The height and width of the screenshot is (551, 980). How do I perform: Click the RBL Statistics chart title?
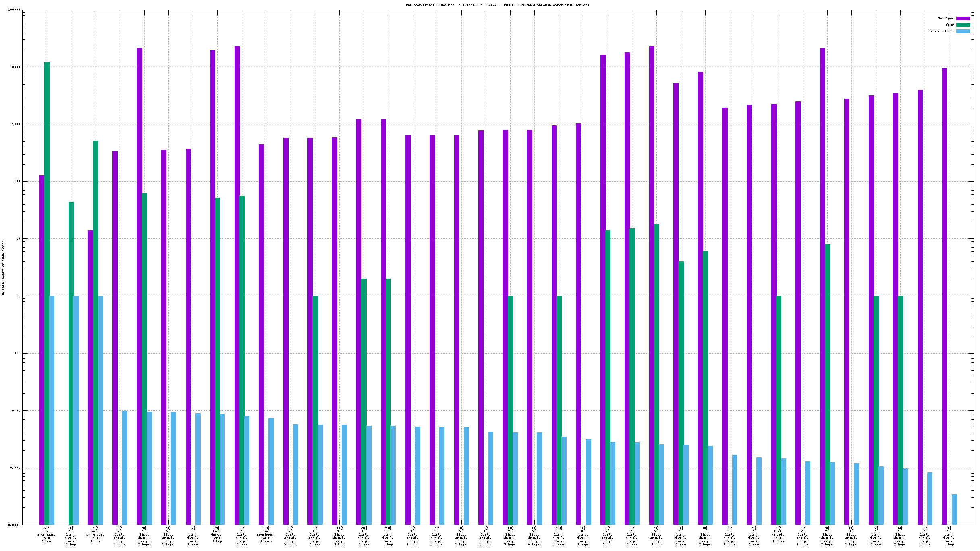pyautogui.click(x=497, y=5)
